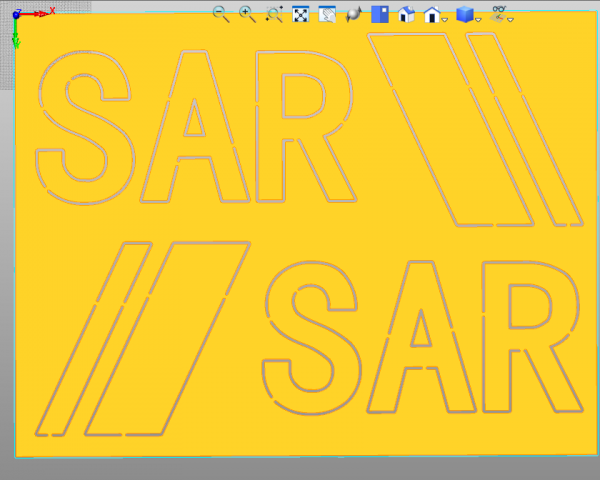Expand the blue cube display style dropdown arrow
The image size is (600, 480).
(x=479, y=19)
